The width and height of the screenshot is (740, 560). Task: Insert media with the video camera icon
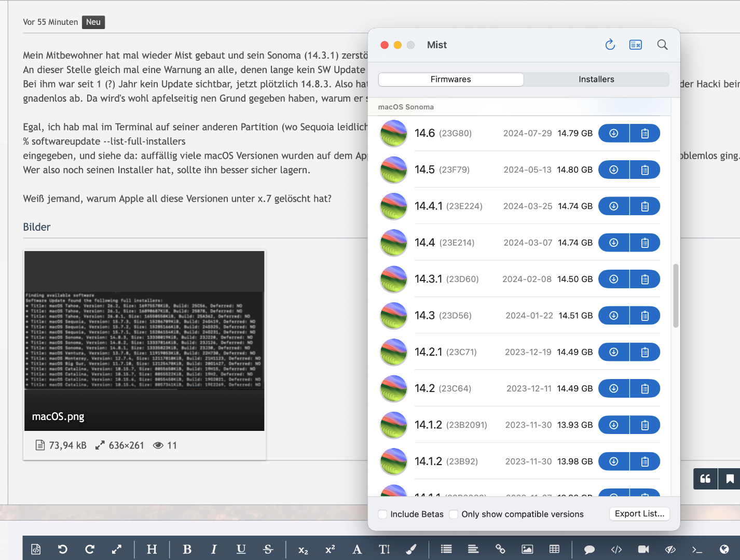(643, 549)
